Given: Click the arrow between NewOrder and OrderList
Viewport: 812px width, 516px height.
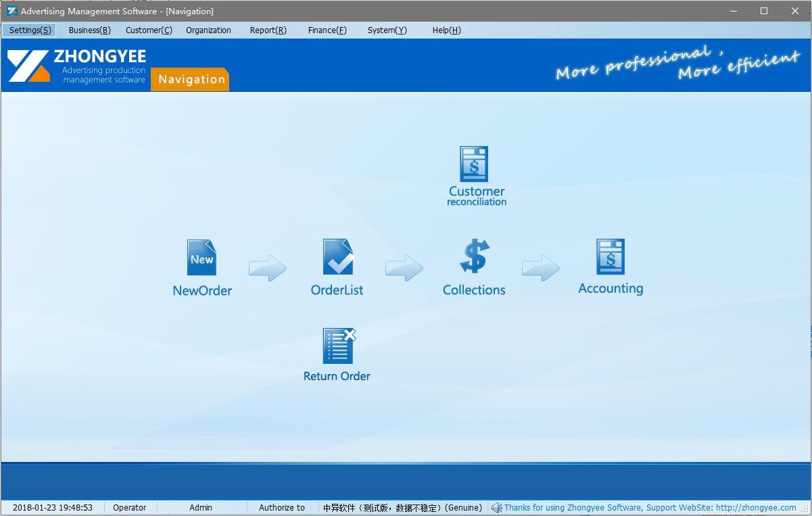Looking at the screenshot, I should (x=268, y=268).
